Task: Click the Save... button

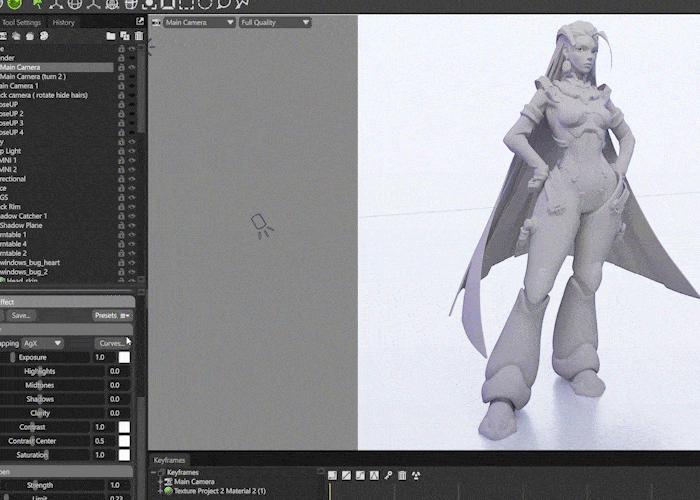Action: click(x=21, y=316)
